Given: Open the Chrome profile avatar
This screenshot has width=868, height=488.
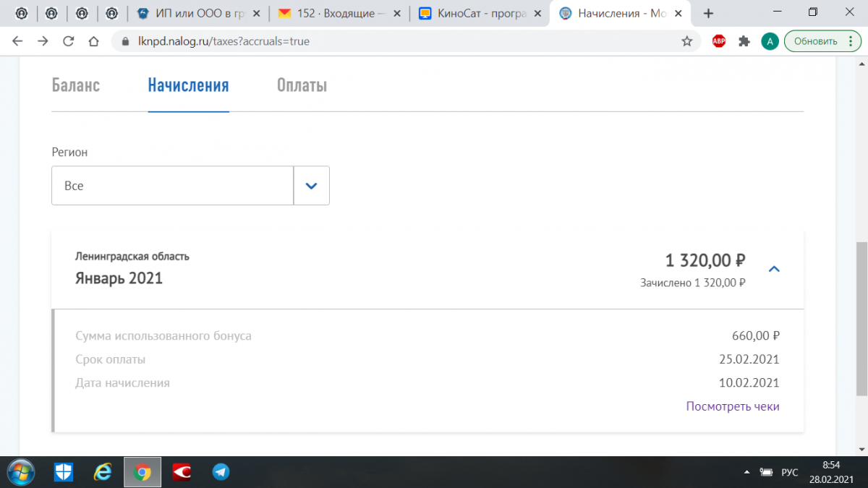Looking at the screenshot, I should pos(769,41).
